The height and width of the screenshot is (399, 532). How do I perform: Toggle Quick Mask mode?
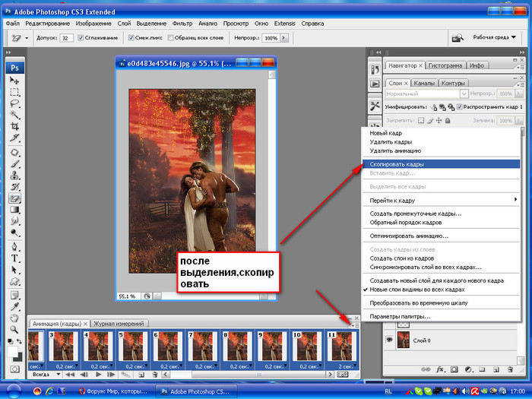(14, 369)
